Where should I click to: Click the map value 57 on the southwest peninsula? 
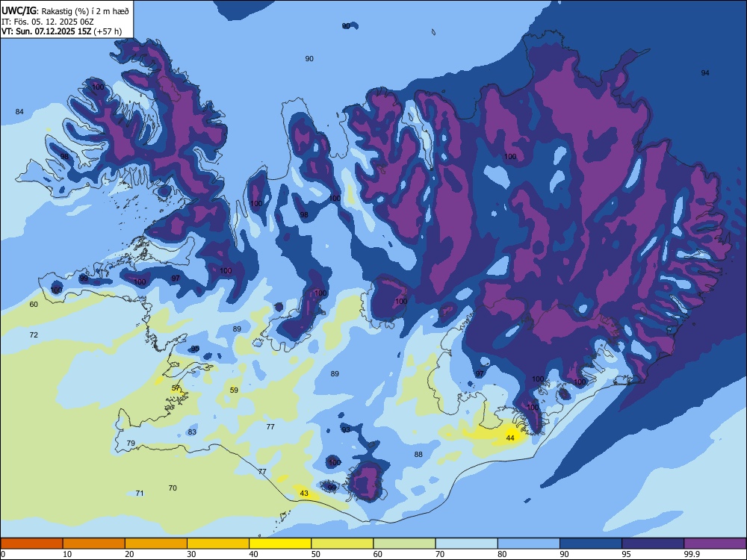point(176,388)
